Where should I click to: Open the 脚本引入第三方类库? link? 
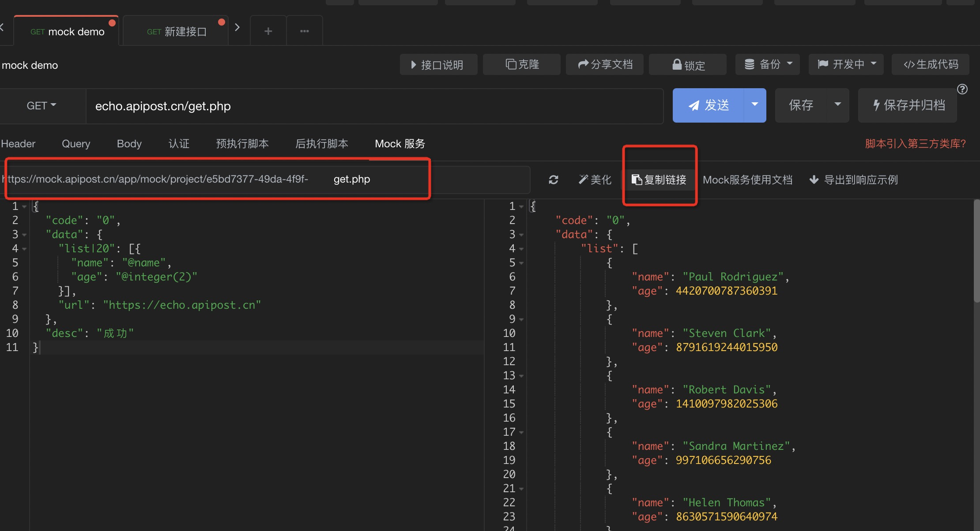(915, 144)
